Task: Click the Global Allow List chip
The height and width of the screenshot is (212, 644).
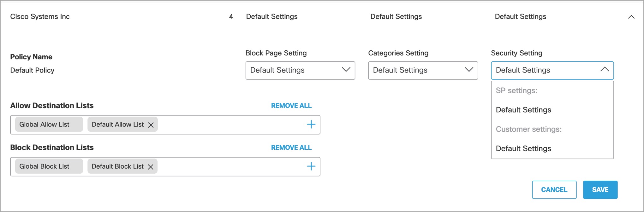Action: point(45,124)
